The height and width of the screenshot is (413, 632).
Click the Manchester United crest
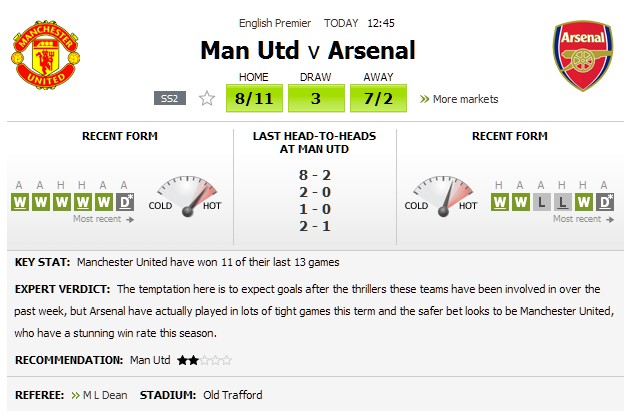46,55
